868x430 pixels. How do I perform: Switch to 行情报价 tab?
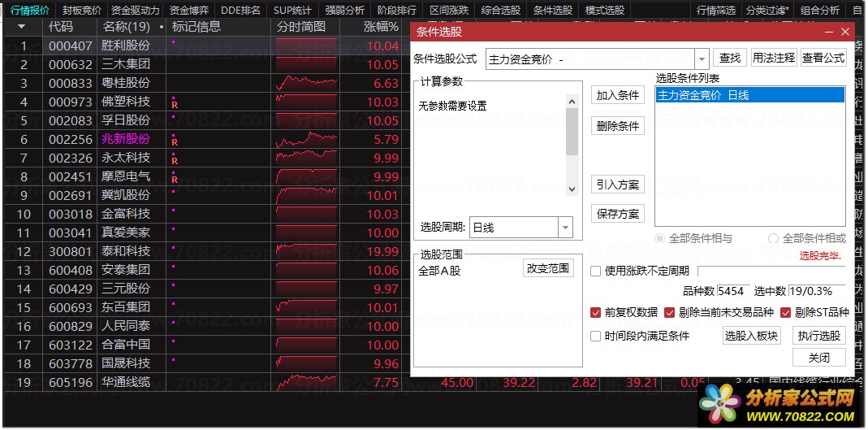click(30, 10)
